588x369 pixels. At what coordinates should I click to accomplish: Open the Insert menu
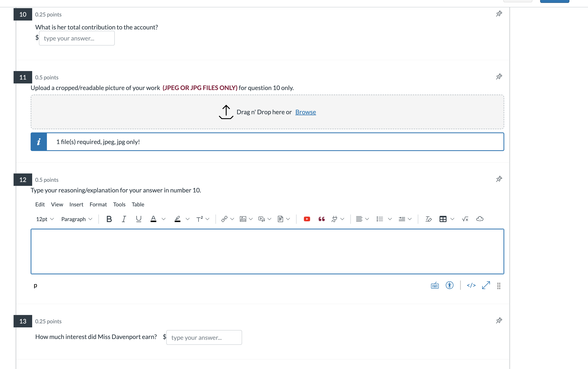coord(76,204)
